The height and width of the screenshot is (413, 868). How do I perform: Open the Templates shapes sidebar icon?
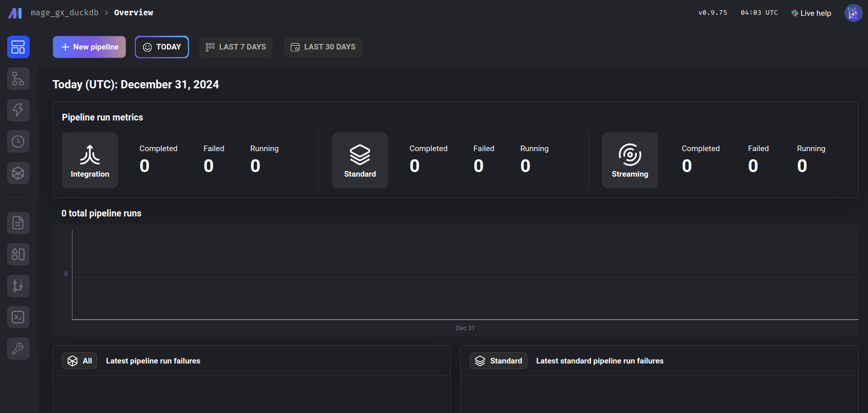(18, 254)
